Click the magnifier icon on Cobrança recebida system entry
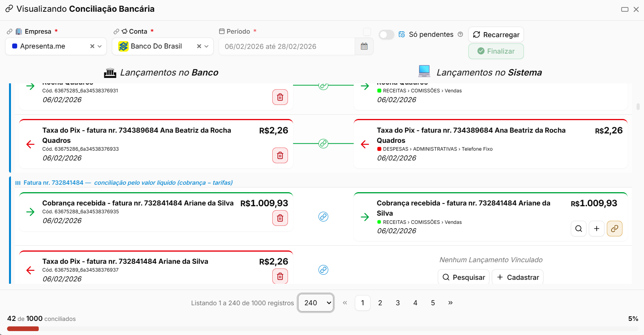Viewport: 644px width, 335px height. 579,229
